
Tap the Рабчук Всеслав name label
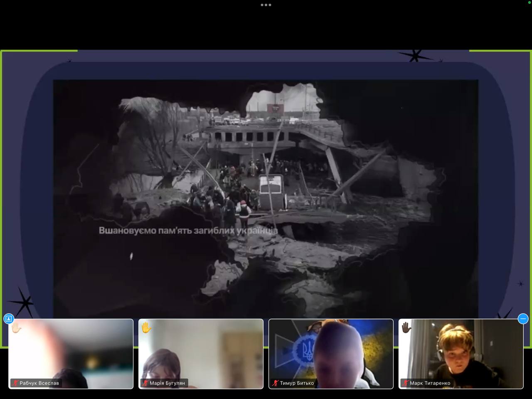point(39,383)
